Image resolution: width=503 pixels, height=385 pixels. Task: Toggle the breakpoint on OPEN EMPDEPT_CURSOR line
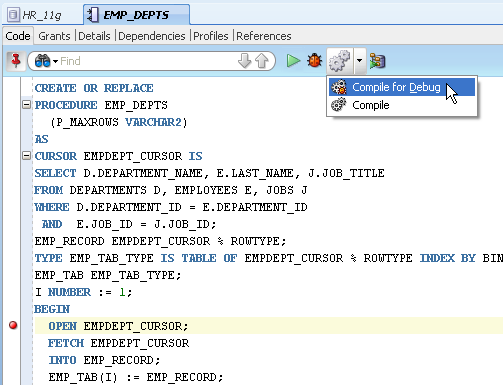pos(13,325)
